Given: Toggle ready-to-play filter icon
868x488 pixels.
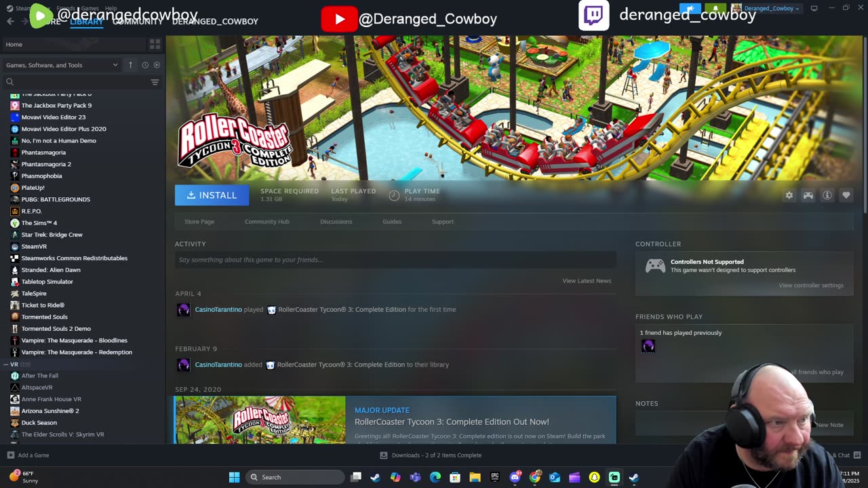Looking at the screenshot, I should [x=157, y=65].
